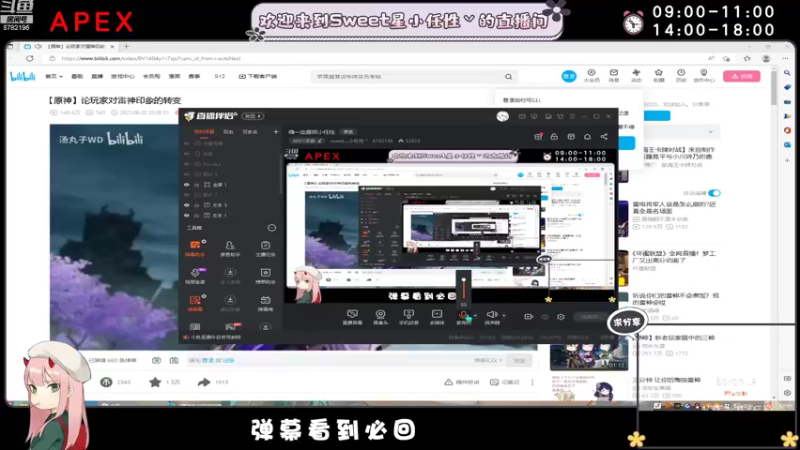Image resolution: width=800 pixels, height=450 pixels.
Task: Open 游戏中心 in bilibili navigation
Action: (122, 77)
